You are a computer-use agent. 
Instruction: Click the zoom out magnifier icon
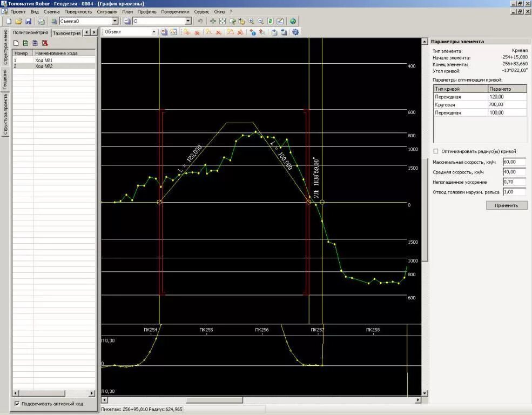click(260, 21)
